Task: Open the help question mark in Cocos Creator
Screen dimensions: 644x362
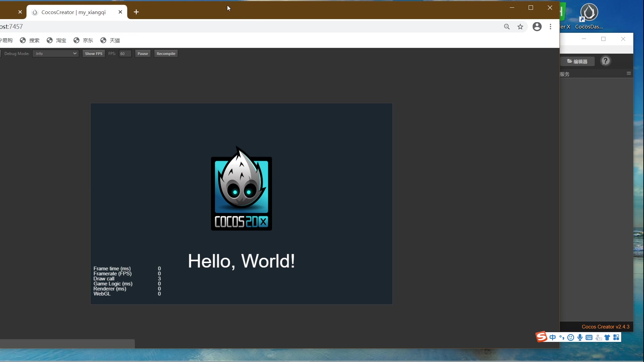Action: point(605,61)
